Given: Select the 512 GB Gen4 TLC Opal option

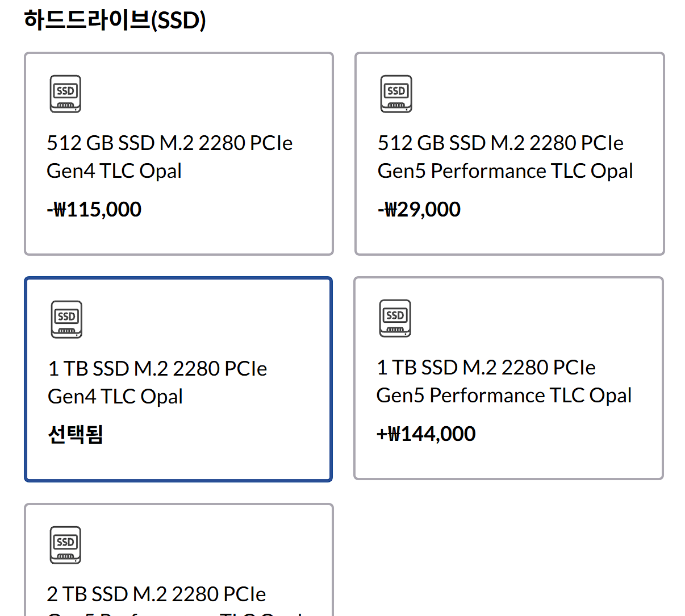Looking at the screenshot, I should 178,153.
